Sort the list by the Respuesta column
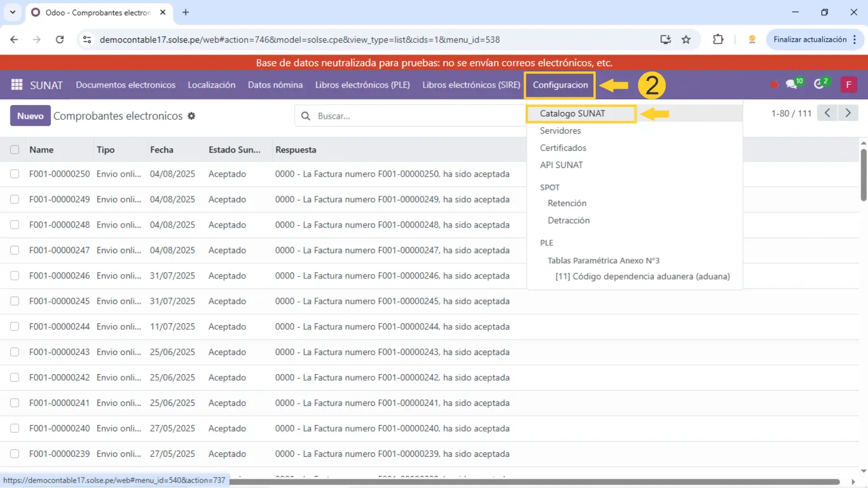The height and width of the screenshot is (488, 868). 296,150
